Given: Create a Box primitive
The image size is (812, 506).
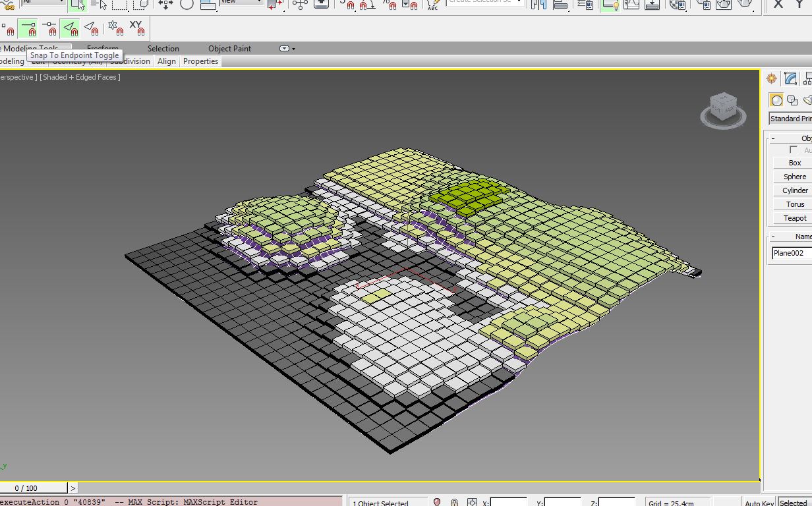Looking at the screenshot, I should point(795,163).
